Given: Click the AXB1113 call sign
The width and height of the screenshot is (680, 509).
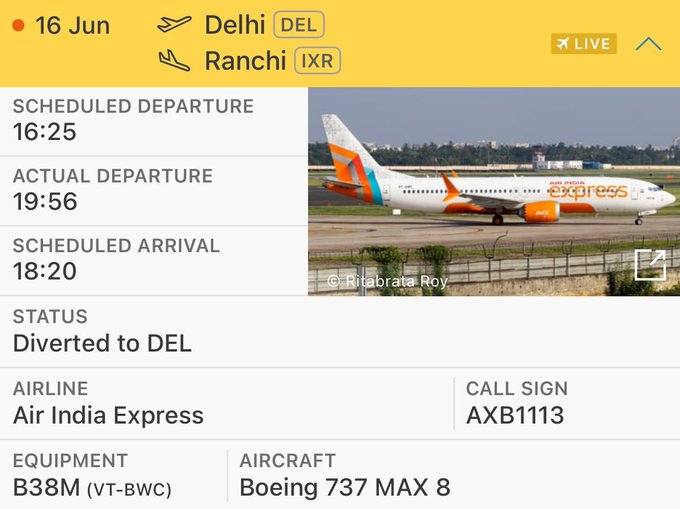Looking at the screenshot, I should [515, 415].
